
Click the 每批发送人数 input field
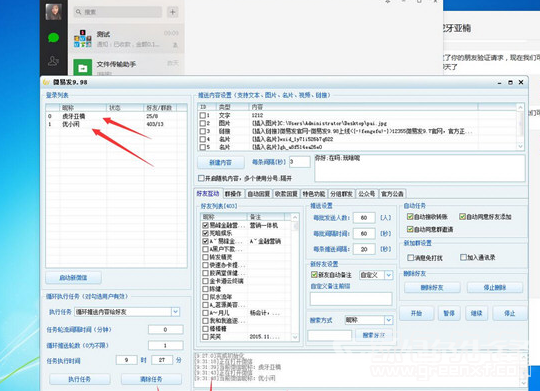(x=364, y=218)
